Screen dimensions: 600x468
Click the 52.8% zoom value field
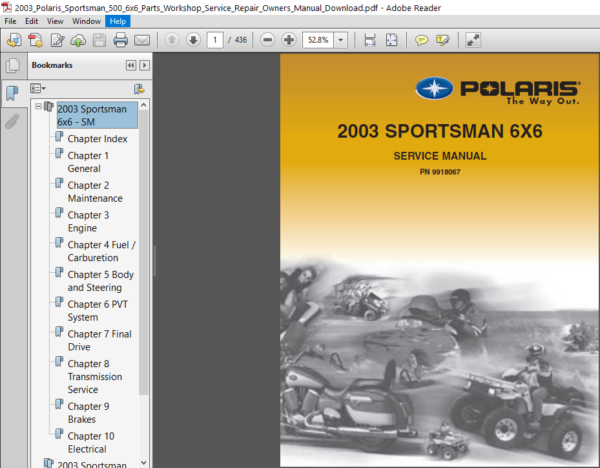(x=318, y=40)
